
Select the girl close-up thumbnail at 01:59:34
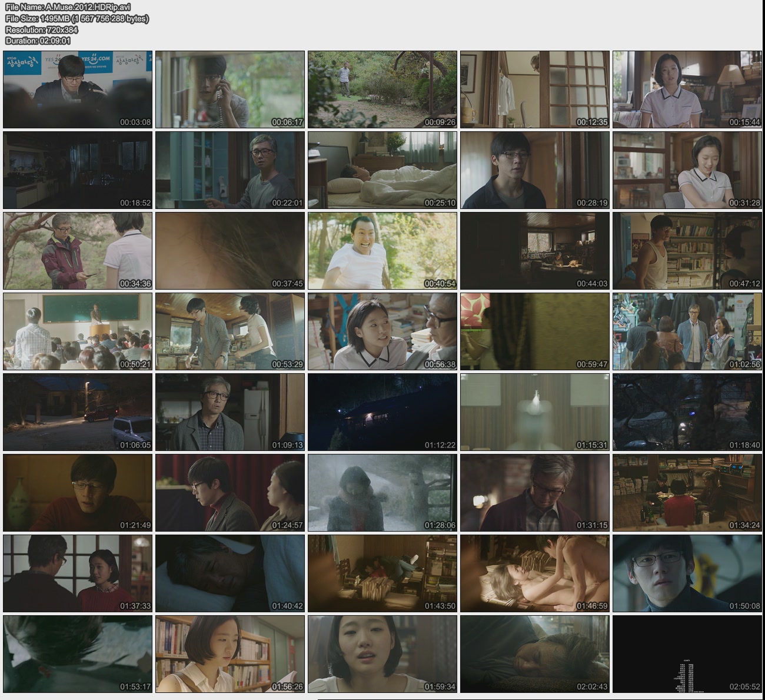click(382, 654)
